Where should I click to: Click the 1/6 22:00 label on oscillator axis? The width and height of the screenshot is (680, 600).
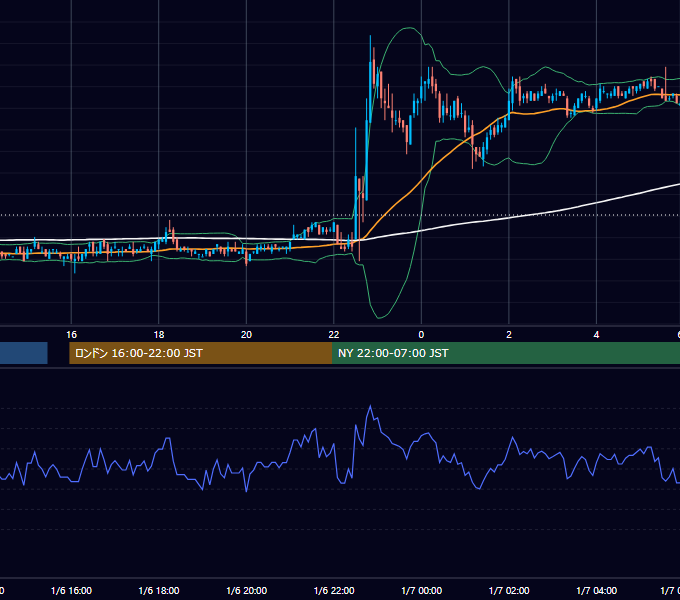tap(334, 590)
